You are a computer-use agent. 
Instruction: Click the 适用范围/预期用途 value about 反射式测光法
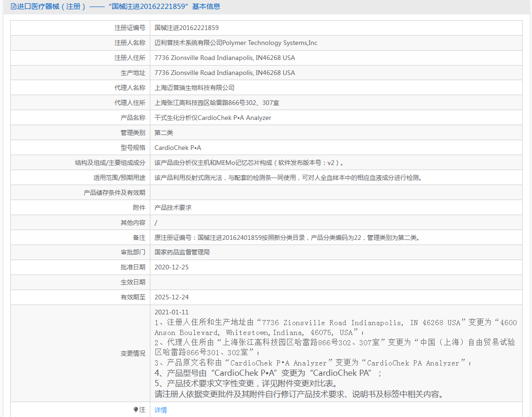[289, 178]
